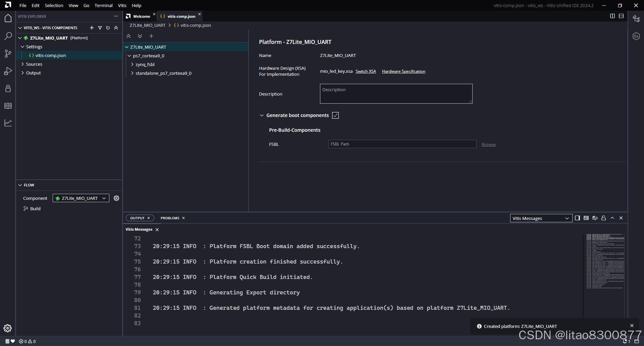Dismiss the Created platform notification

632,326
